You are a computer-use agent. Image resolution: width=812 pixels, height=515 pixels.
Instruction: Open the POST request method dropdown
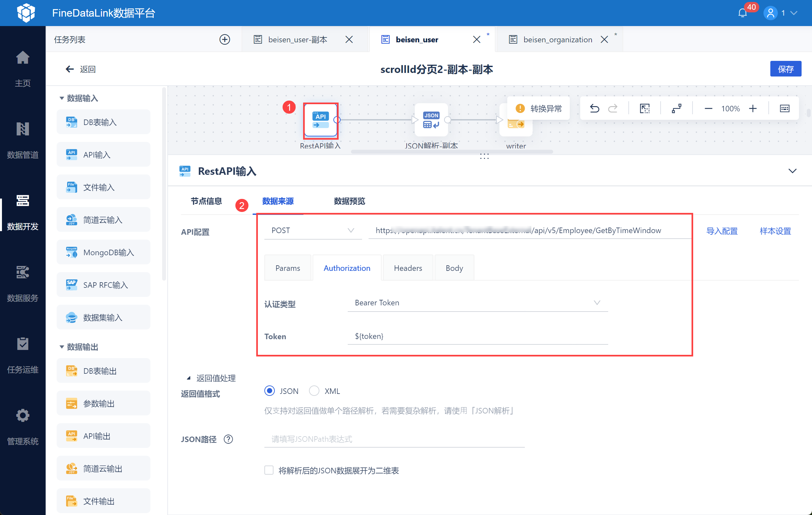313,230
